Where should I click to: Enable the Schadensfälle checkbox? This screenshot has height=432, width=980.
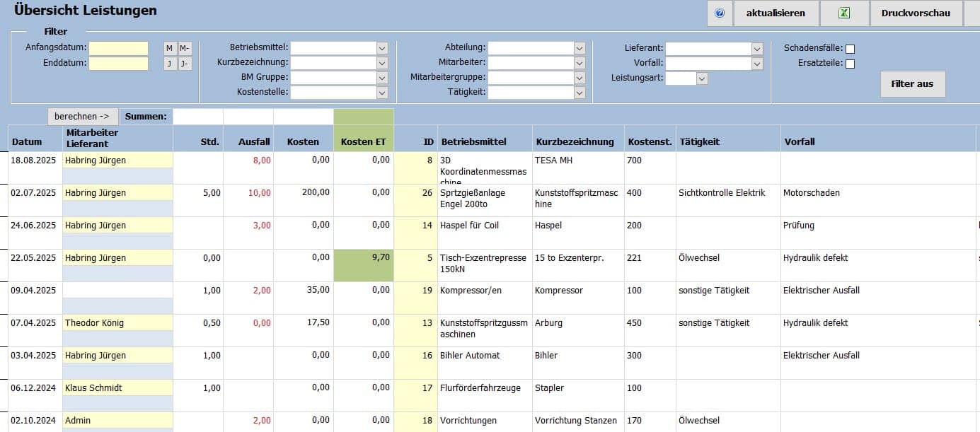point(851,49)
